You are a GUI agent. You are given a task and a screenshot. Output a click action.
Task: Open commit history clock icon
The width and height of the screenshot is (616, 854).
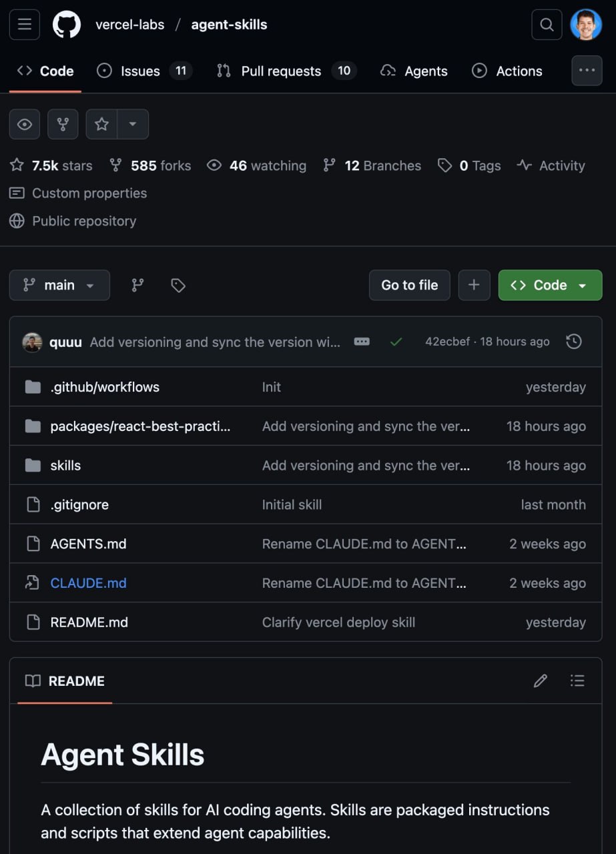574,342
